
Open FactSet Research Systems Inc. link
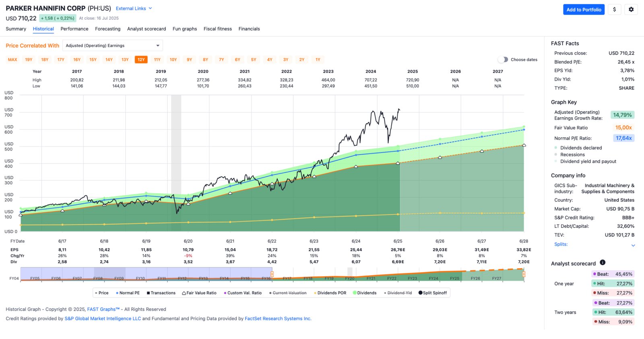pyautogui.click(x=278, y=318)
